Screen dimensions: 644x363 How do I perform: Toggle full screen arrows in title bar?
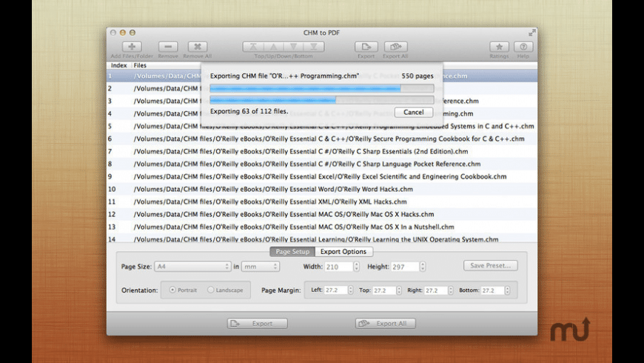pyautogui.click(x=532, y=33)
